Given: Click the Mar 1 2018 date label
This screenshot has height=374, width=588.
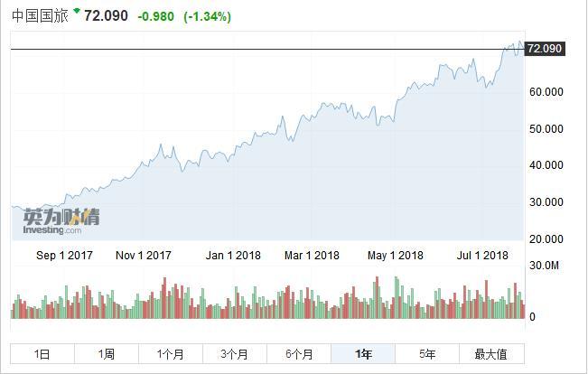Looking at the screenshot, I should [x=313, y=256].
